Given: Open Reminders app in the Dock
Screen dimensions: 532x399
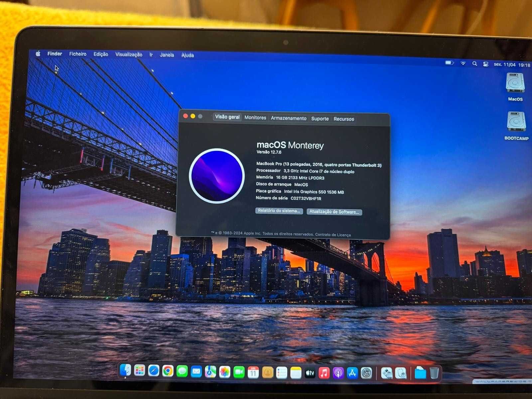Looking at the screenshot, I should coord(282,373).
